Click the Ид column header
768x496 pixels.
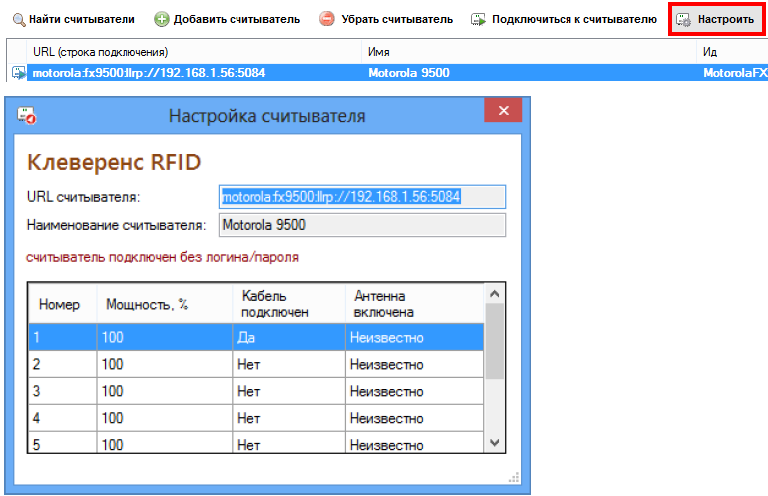(x=732, y=52)
